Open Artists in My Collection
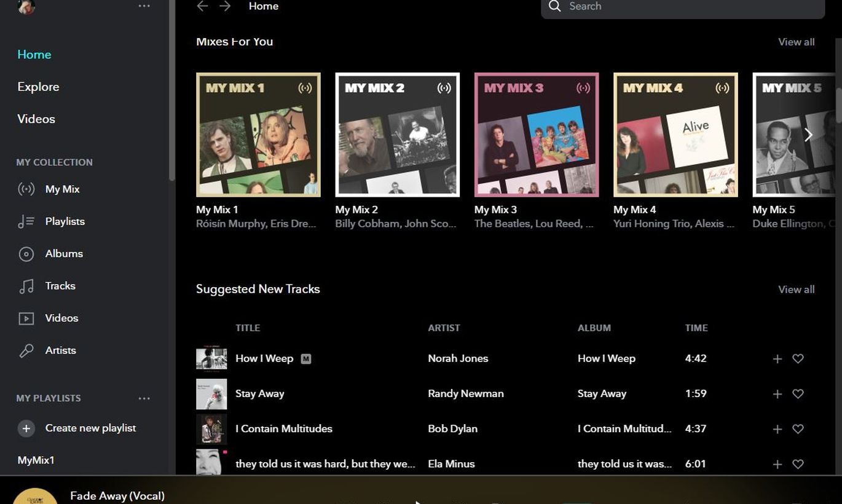Image resolution: width=842 pixels, height=504 pixels. (60, 350)
